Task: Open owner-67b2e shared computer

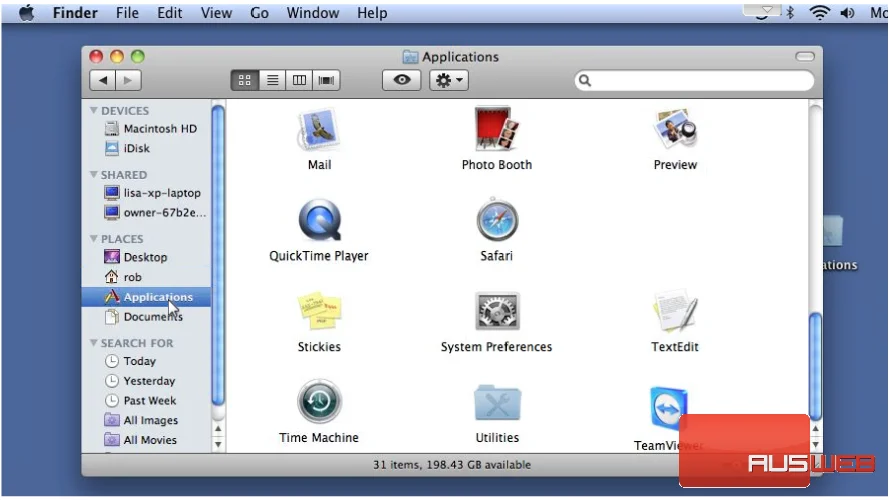Action: (155, 213)
